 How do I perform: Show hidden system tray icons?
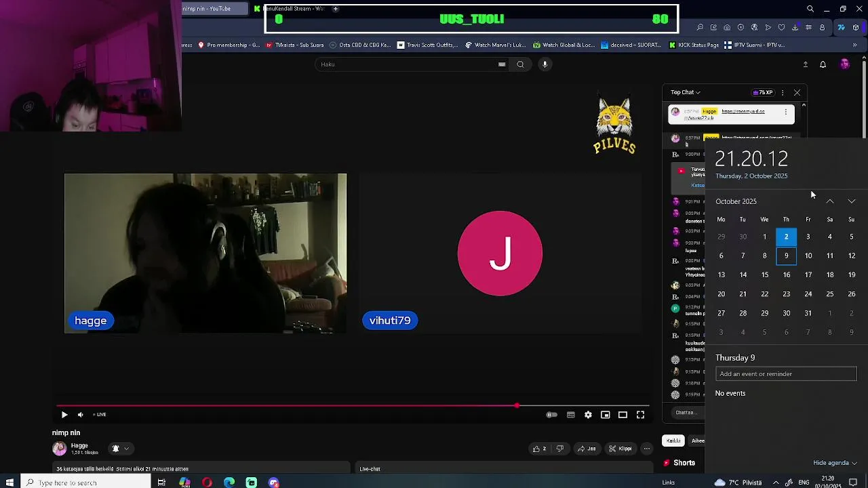[776, 483]
